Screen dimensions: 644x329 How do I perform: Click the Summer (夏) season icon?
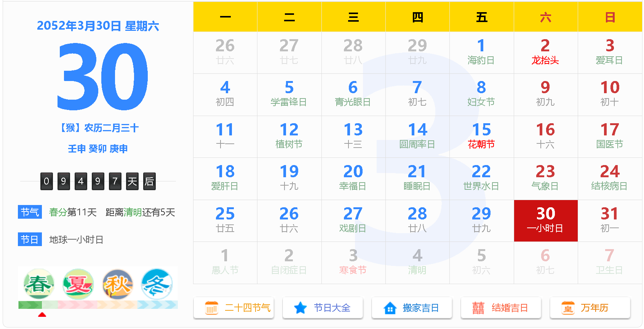click(x=78, y=284)
